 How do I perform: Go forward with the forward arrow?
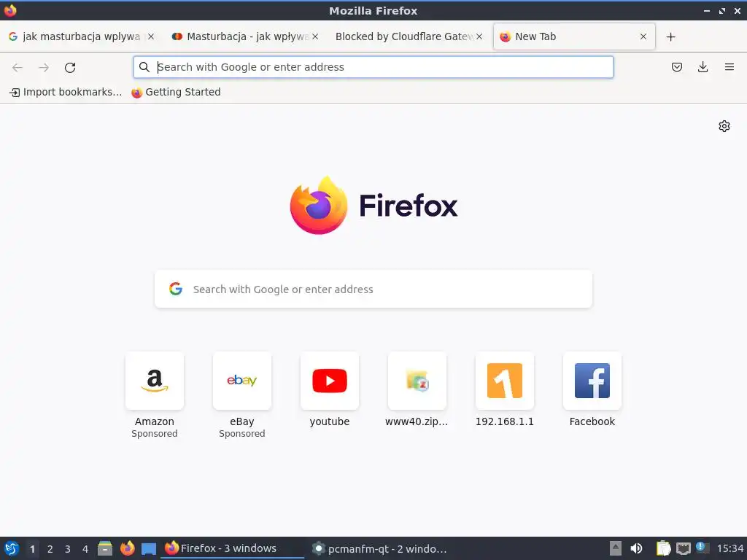tap(44, 68)
